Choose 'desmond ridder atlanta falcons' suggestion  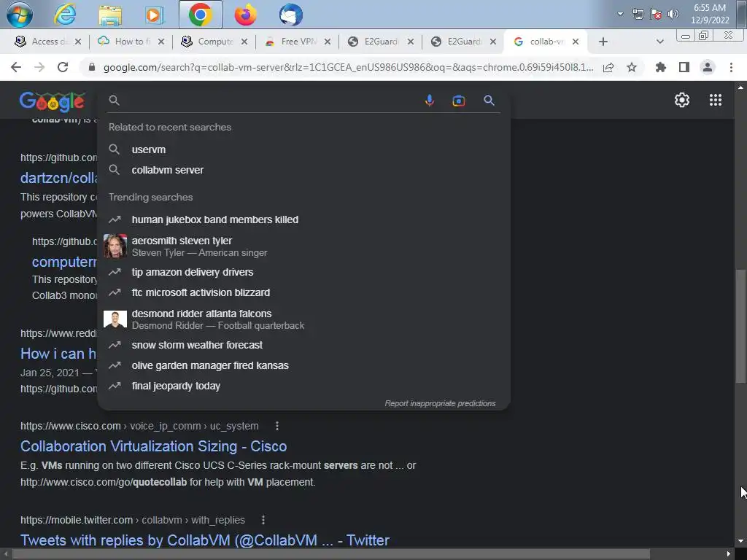tap(304, 319)
